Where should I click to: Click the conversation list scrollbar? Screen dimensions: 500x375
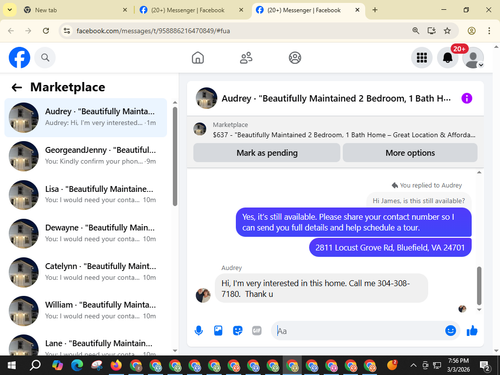click(x=175, y=156)
